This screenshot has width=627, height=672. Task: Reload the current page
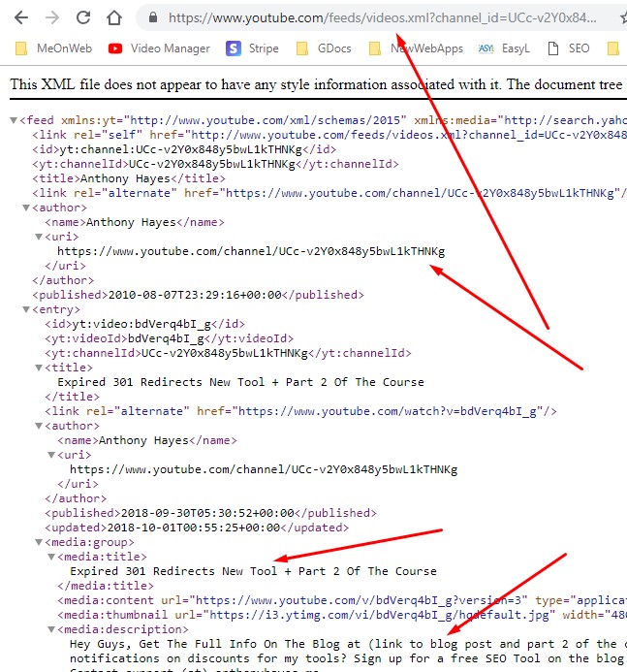[x=83, y=17]
